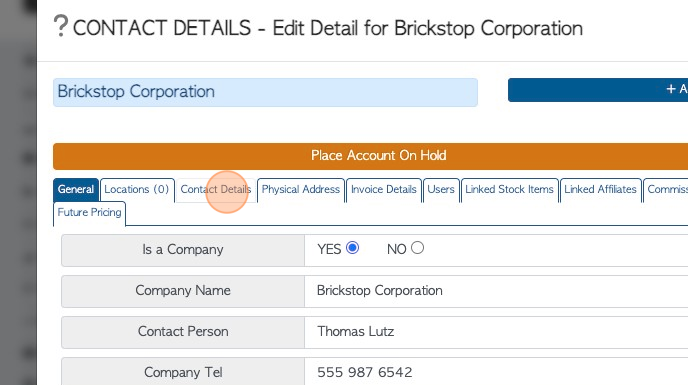
Task: Switch to the Physical Address tab
Action: (301, 190)
